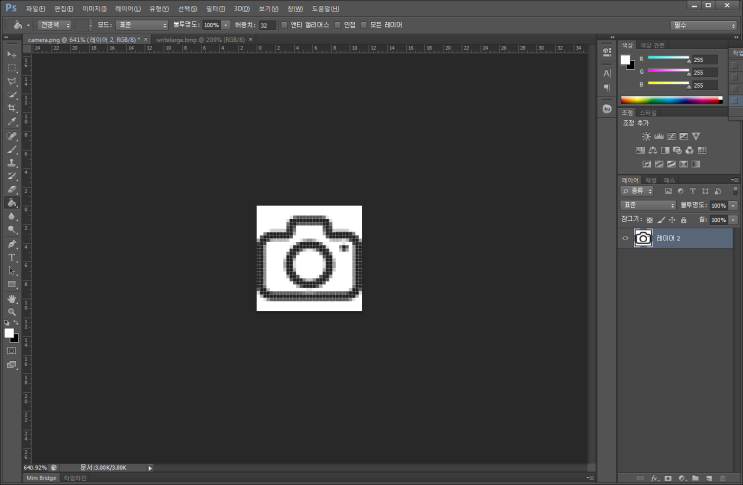Open the 전경색 fill source dropdown

click(x=54, y=25)
